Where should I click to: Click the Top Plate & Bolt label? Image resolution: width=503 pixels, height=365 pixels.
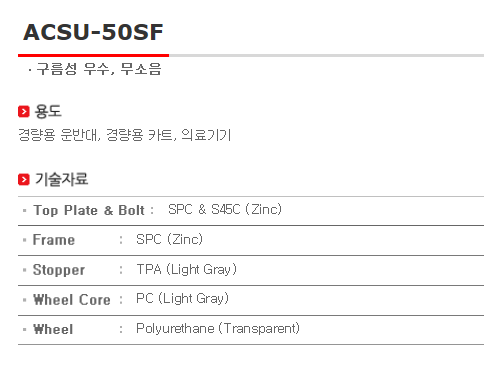pyautogui.click(x=89, y=210)
